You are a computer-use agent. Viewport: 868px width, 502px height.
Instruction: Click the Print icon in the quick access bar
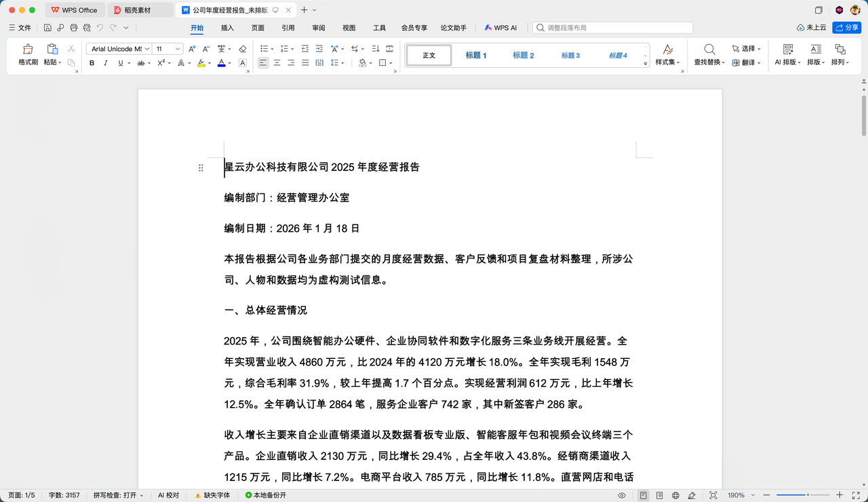(x=74, y=28)
